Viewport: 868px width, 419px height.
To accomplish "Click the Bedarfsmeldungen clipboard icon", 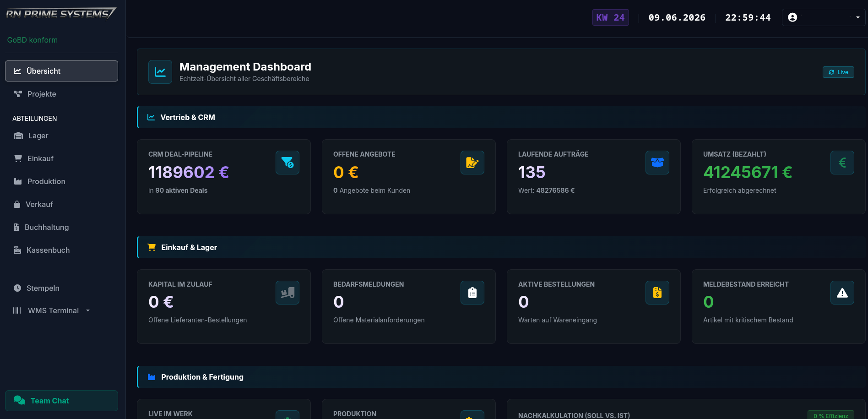I will pos(472,293).
